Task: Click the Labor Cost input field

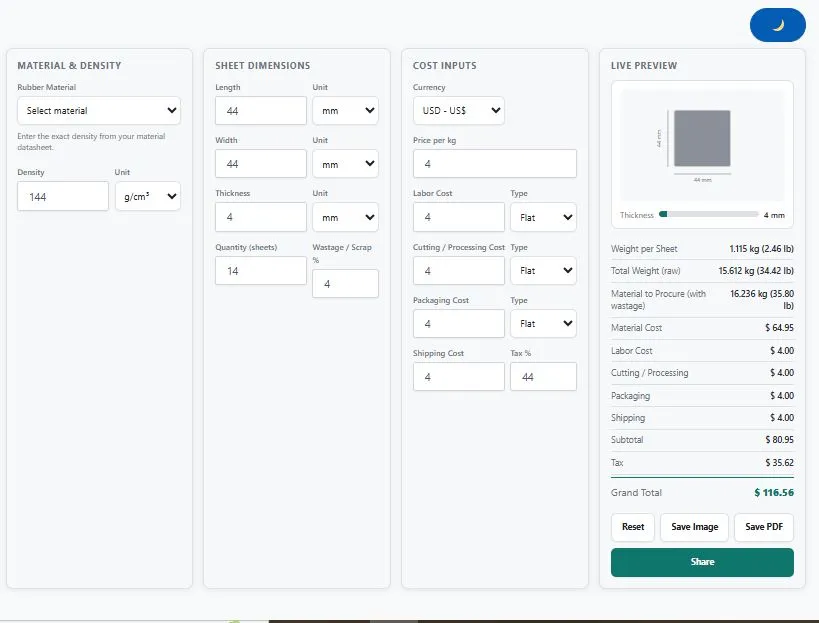Action: (x=459, y=217)
